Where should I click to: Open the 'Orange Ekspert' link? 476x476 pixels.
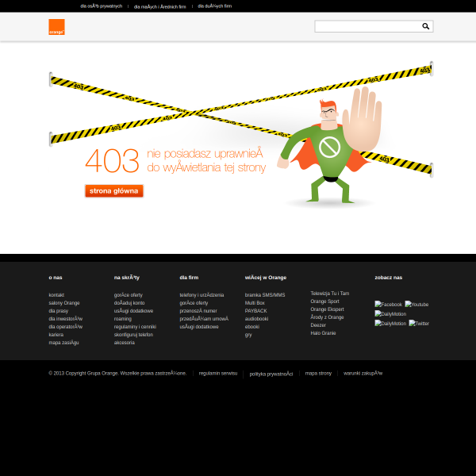327,309
